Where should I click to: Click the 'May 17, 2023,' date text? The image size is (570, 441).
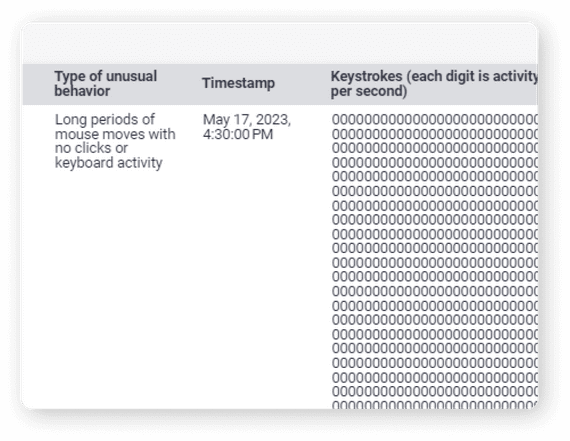[247, 120]
